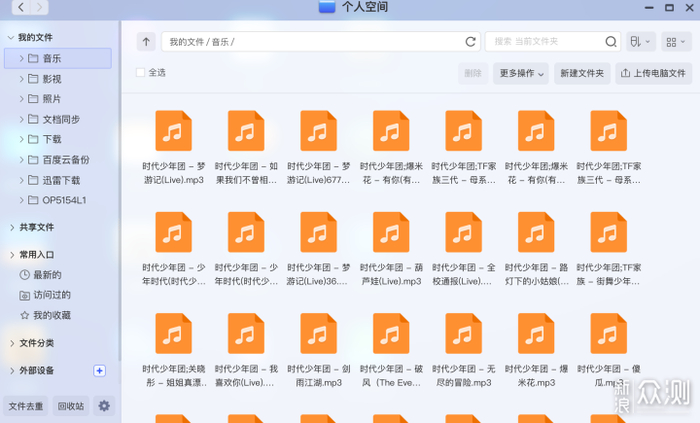Image resolution: width=700 pixels, height=423 pixels.
Task: Expand the 下载 folder chevron
Action: pyautogui.click(x=21, y=139)
